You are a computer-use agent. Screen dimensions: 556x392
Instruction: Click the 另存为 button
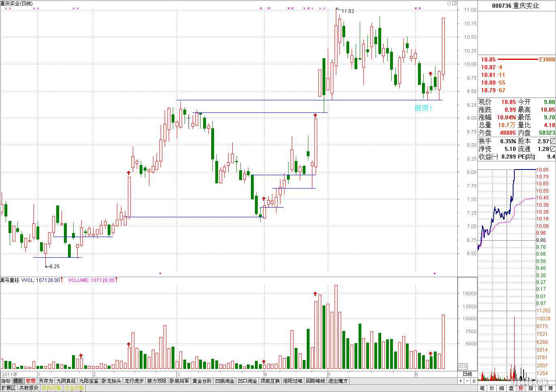point(46,381)
